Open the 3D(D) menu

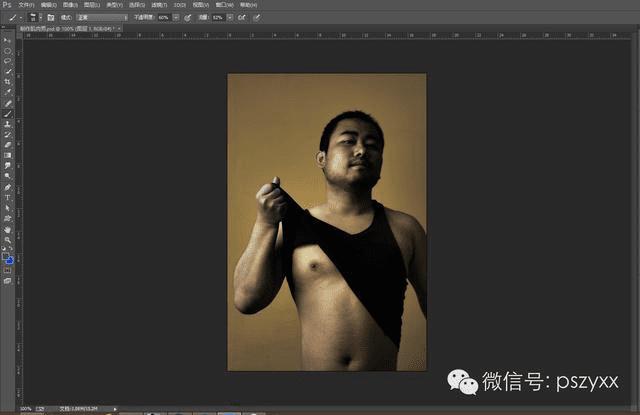click(180, 5)
